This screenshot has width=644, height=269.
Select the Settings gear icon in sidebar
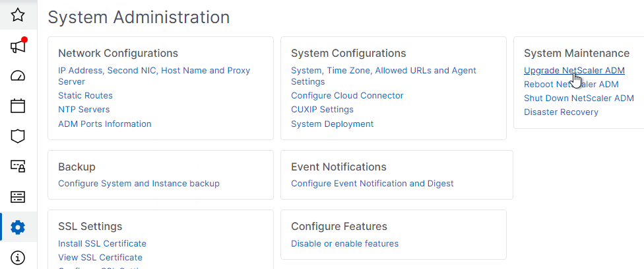pos(18,227)
